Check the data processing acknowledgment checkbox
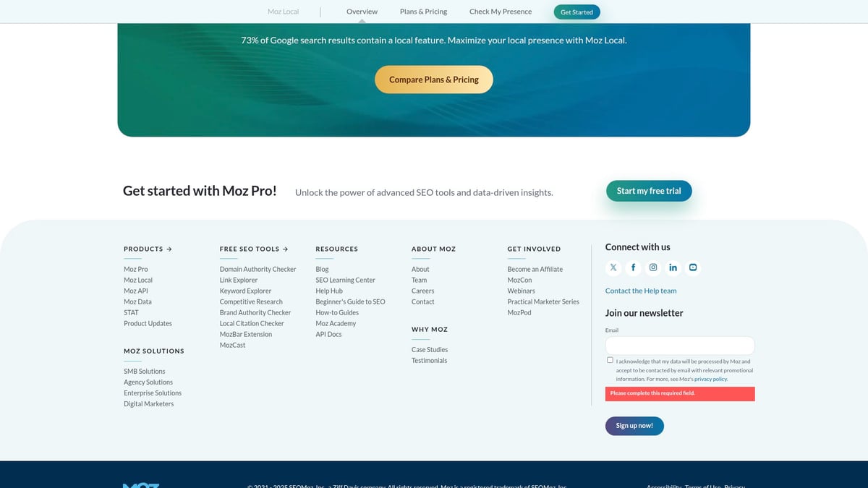 [x=610, y=359]
